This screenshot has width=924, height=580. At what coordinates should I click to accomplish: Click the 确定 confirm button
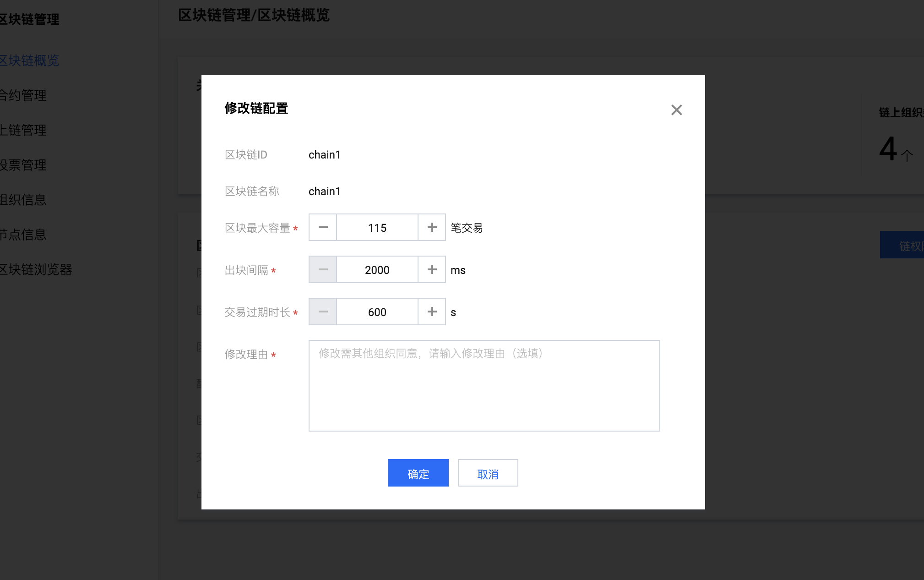(x=418, y=473)
